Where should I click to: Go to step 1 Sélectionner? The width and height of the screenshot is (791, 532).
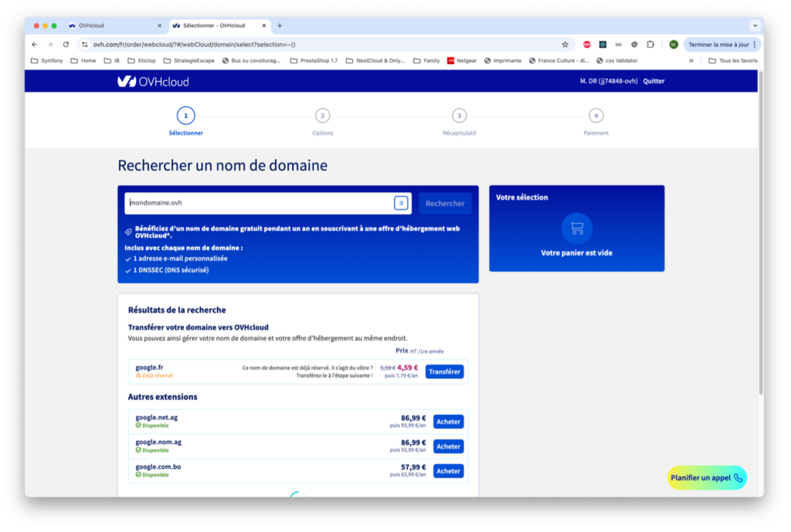(x=185, y=121)
